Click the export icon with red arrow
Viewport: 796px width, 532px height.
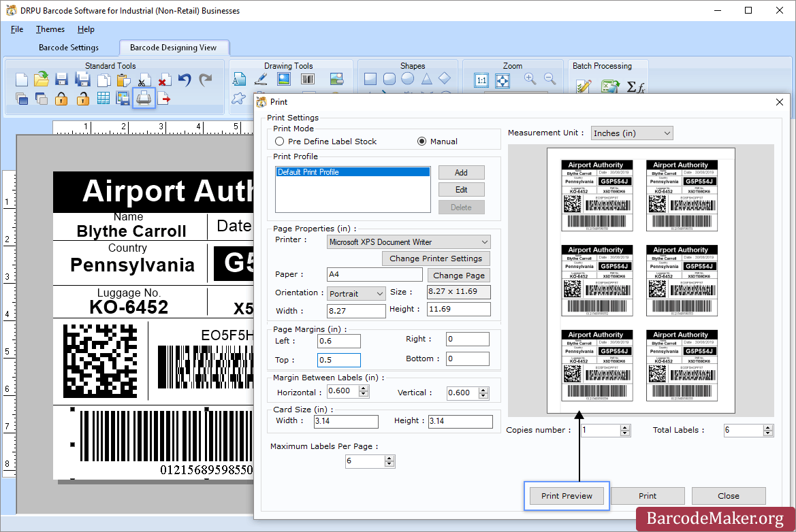pos(164,99)
